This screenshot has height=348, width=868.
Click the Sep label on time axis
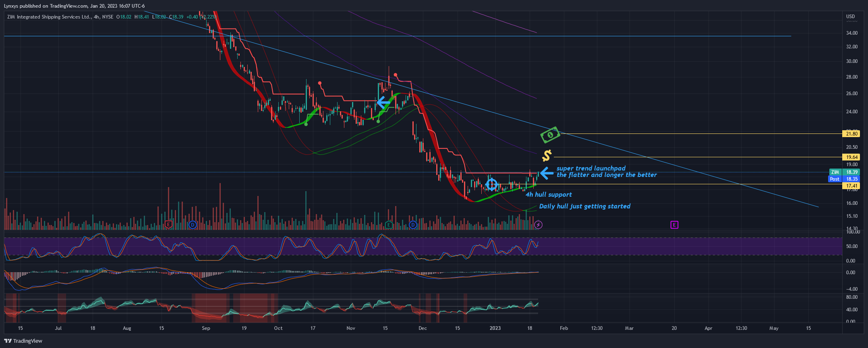click(206, 328)
